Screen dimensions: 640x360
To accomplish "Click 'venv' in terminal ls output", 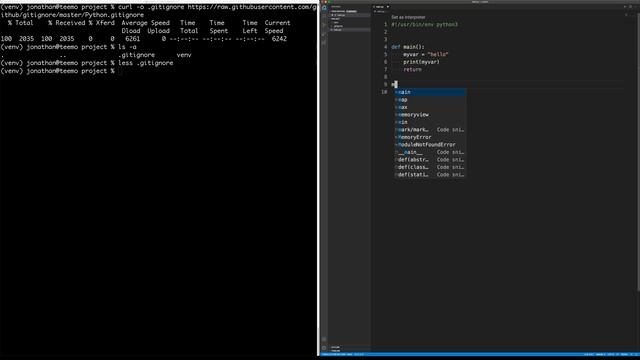I will pos(184,55).
